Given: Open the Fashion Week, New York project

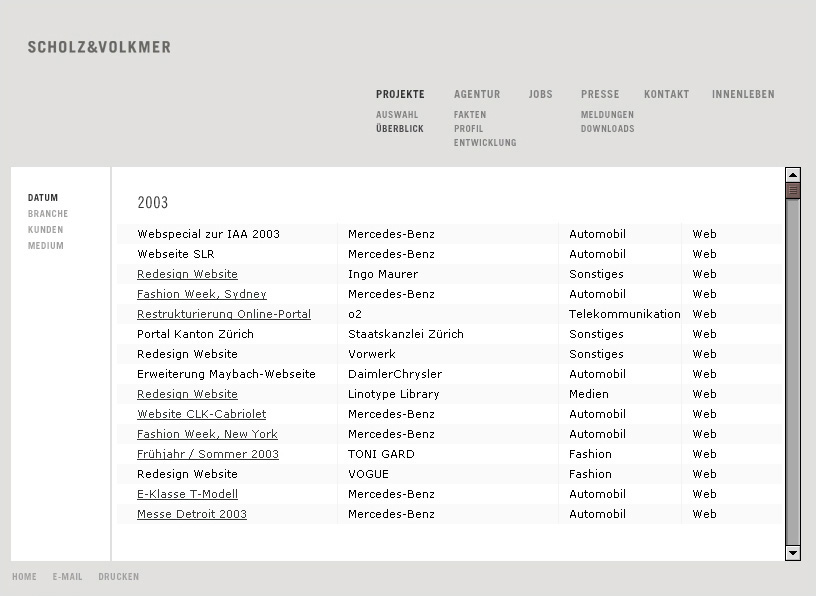Looking at the screenshot, I should (207, 434).
